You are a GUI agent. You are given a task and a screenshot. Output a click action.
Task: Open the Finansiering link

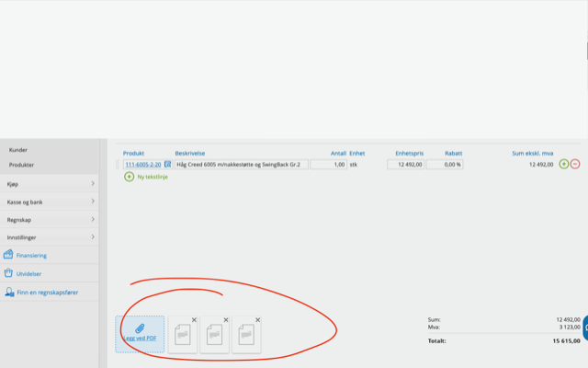coord(31,256)
